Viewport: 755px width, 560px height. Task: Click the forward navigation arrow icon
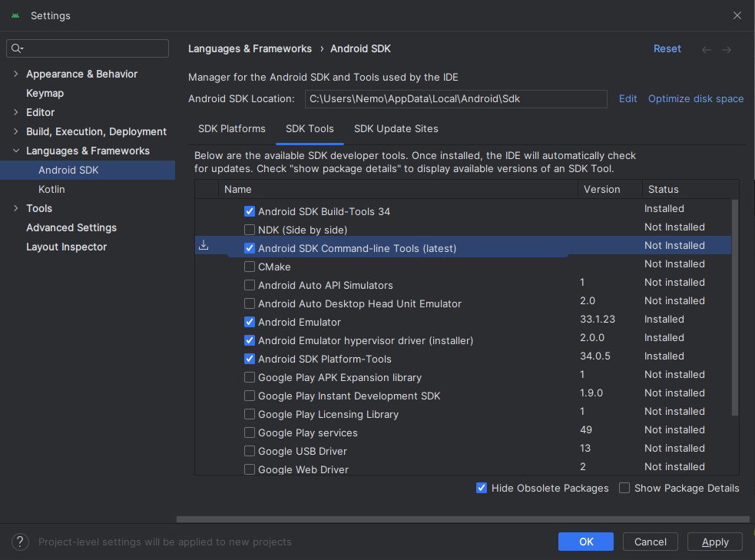pos(727,50)
